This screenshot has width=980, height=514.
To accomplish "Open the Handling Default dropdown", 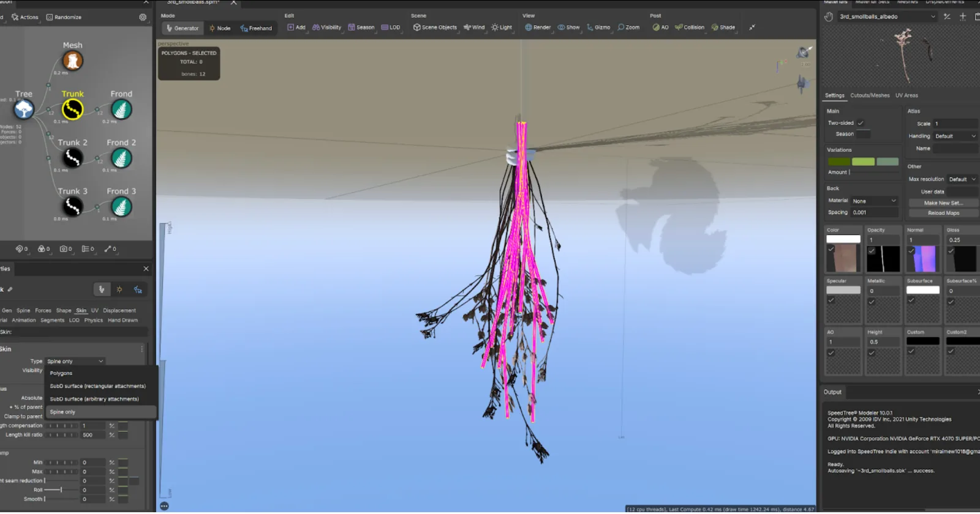I will [956, 136].
